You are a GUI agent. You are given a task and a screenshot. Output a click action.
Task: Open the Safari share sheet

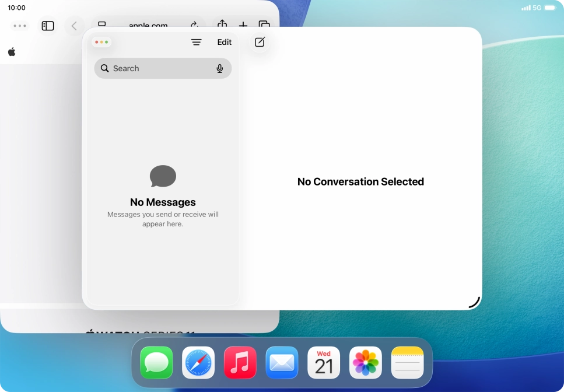222,26
